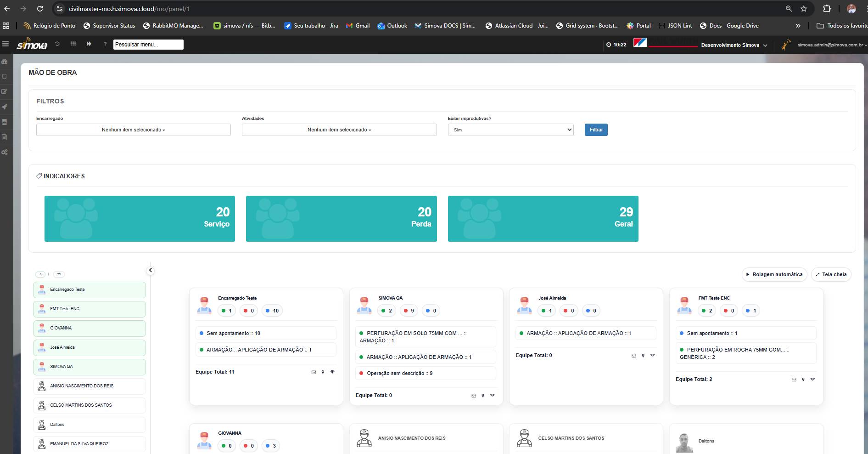Open the Encarregado filter dropdown
Viewport: 868px width, 454px height.
[133, 130]
